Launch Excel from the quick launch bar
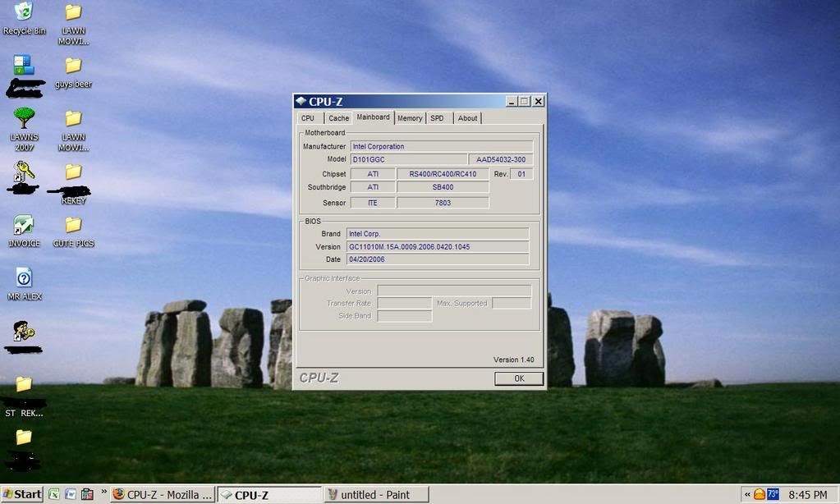The image size is (840, 504). (53, 494)
